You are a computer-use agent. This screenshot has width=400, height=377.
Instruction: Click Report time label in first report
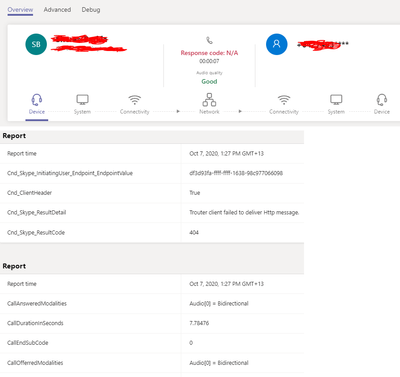22,154
